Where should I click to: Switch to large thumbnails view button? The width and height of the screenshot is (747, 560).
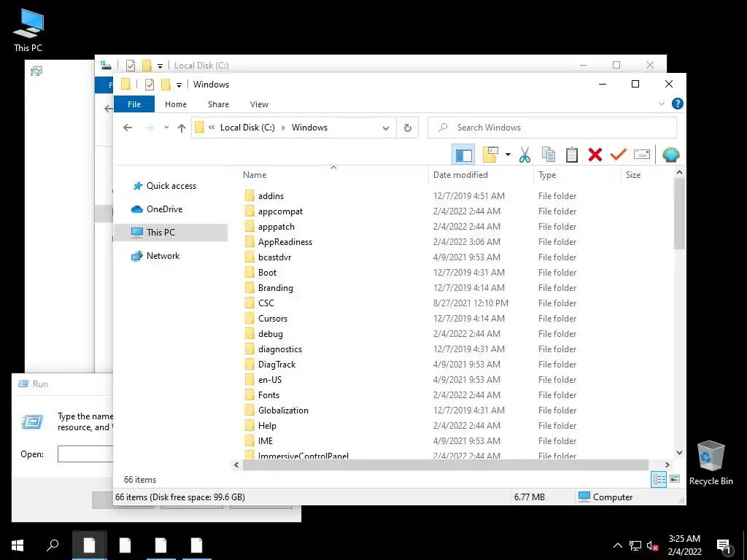pyautogui.click(x=675, y=479)
